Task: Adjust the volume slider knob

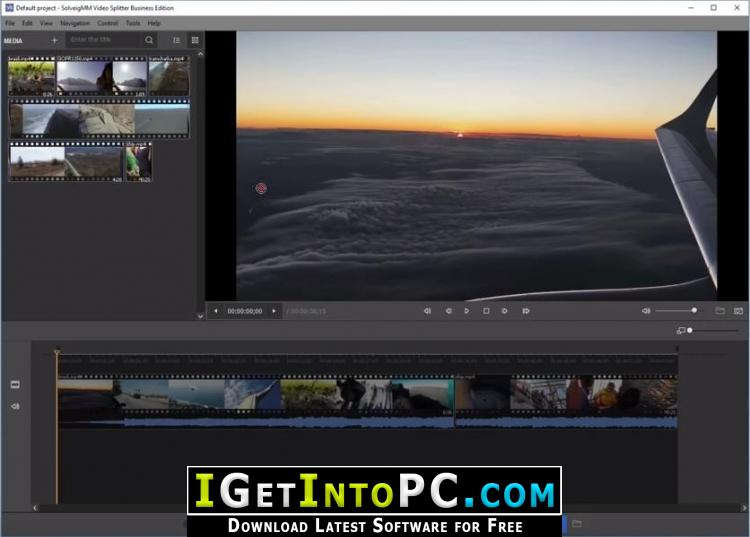Action: [x=694, y=310]
